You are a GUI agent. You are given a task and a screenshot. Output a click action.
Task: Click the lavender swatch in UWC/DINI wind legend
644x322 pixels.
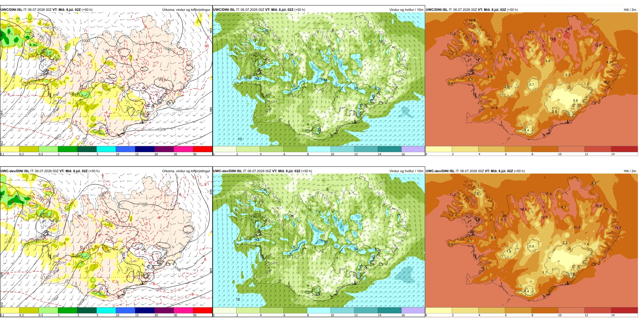[x=413, y=149]
